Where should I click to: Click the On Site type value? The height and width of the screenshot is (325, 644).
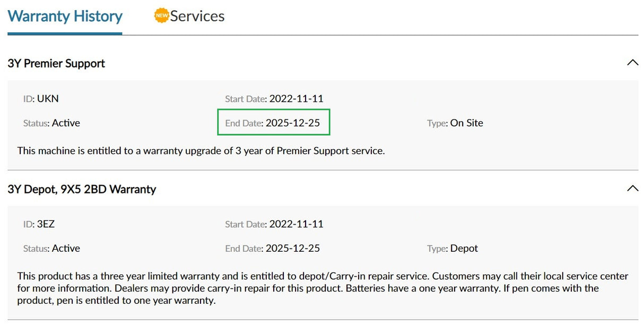[466, 123]
